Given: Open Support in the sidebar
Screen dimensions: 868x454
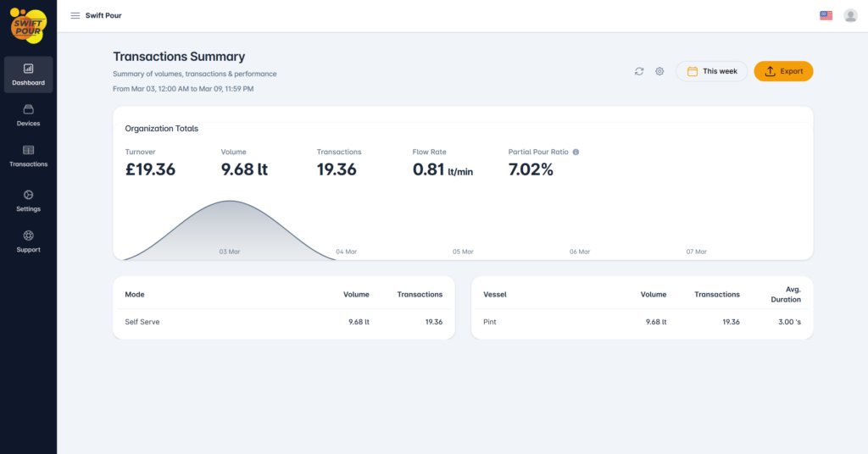Looking at the screenshot, I should coord(28,241).
